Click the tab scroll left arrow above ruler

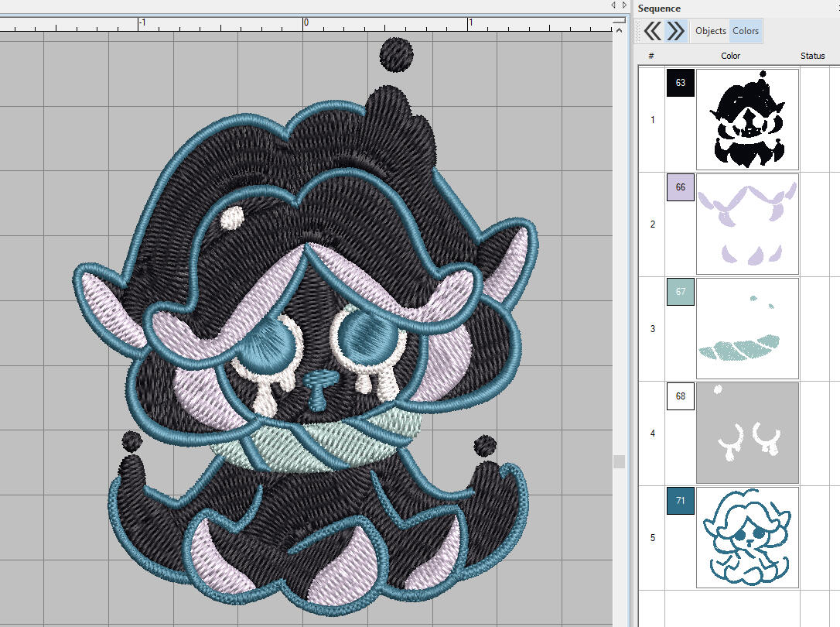[x=613, y=5]
